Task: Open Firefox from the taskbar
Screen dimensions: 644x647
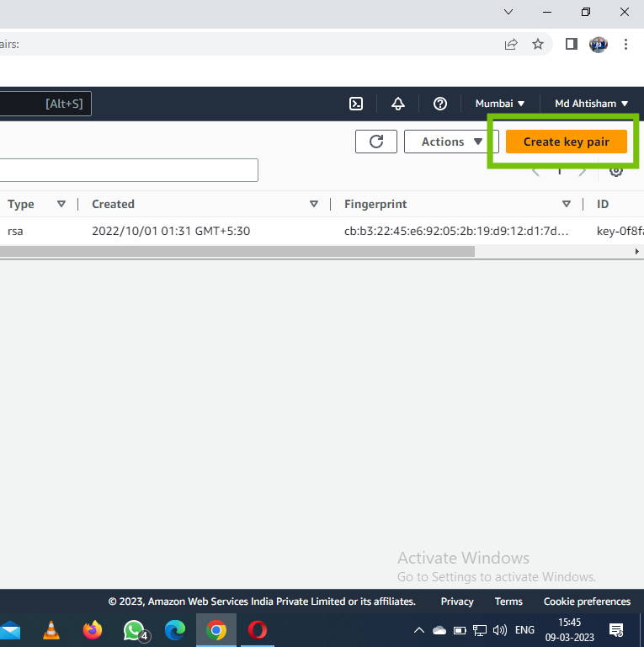Action: [x=93, y=630]
